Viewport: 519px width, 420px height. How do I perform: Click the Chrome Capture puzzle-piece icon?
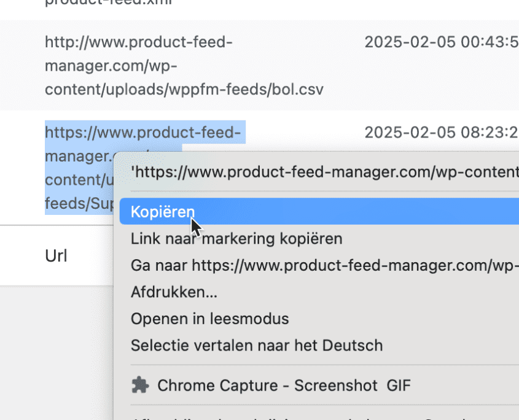pyautogui.click(x=140, y=385)
